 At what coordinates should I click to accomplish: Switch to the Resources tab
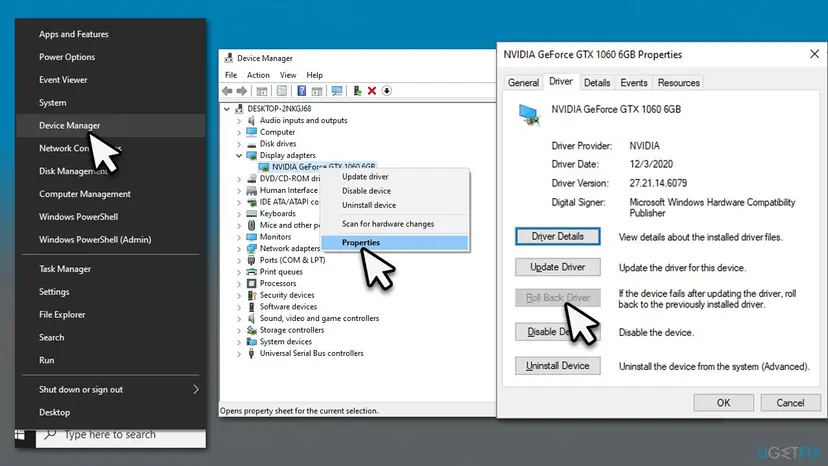(x=679, y=83)
